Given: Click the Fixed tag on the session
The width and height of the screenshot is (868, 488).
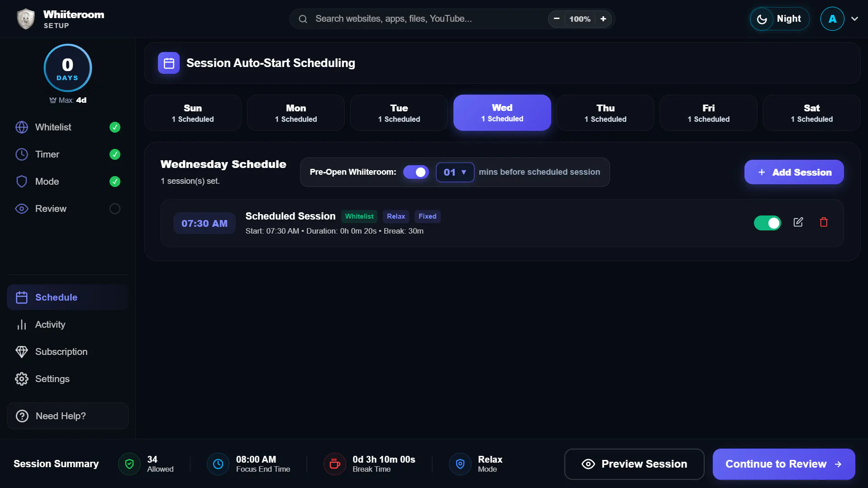Looking at the screenshot, I should point(427,216).
